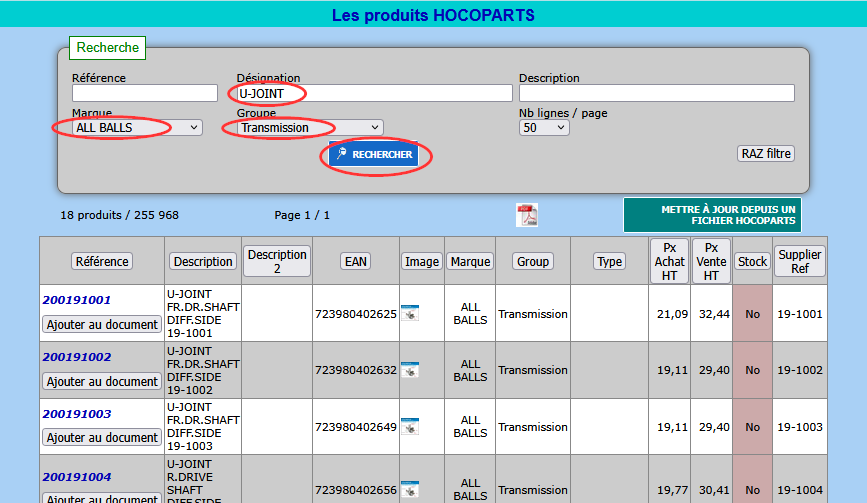Image resolution: width=867 pixels, height=503 pixels.
Task: Select EAN cell 723980402649
Action: tap(356, 427)
